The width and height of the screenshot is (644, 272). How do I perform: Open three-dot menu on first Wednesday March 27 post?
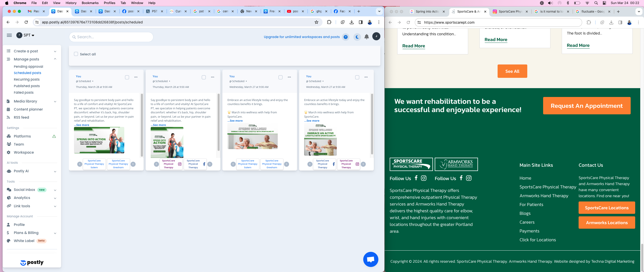pyautogui.click(x=289, y=77)
